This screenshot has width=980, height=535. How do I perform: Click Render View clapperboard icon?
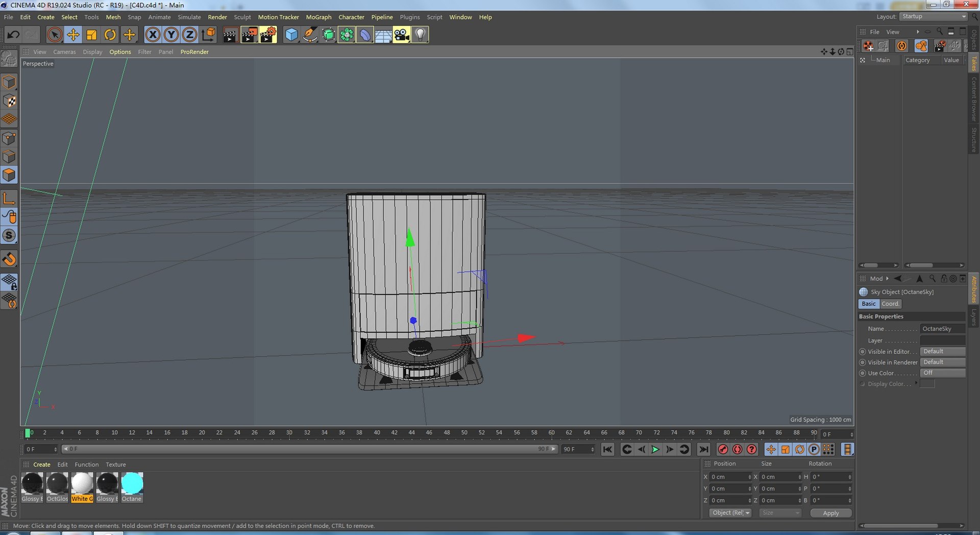coord(230,35)
